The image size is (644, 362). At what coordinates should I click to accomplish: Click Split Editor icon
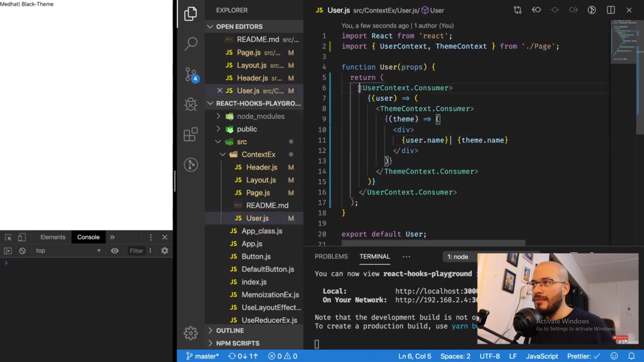pos(611,10)
